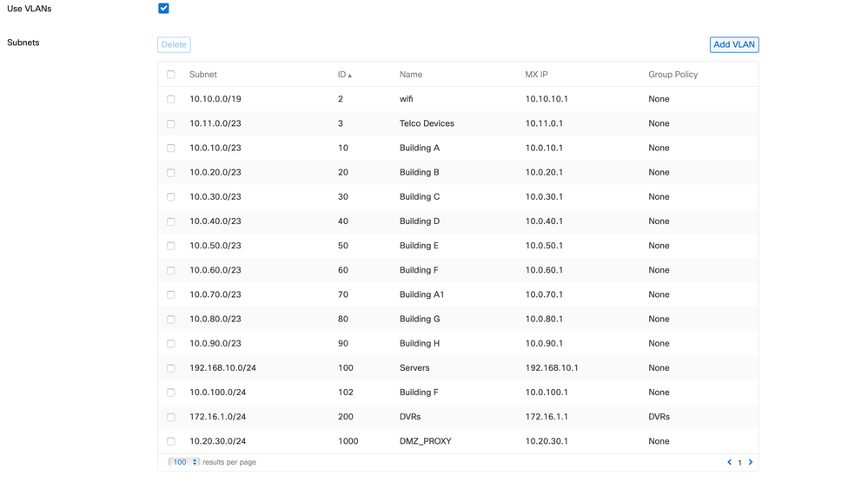Uncheck the Use VLANs checkbox
The image size is (868, 482).
pyautogui.click(x=163, y=9)
